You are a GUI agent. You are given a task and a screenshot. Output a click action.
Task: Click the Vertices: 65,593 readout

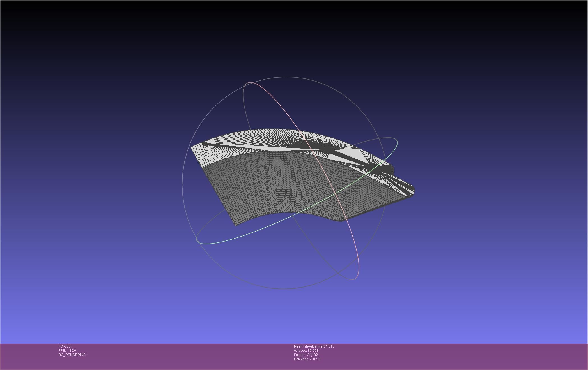(x=306, y=351)
